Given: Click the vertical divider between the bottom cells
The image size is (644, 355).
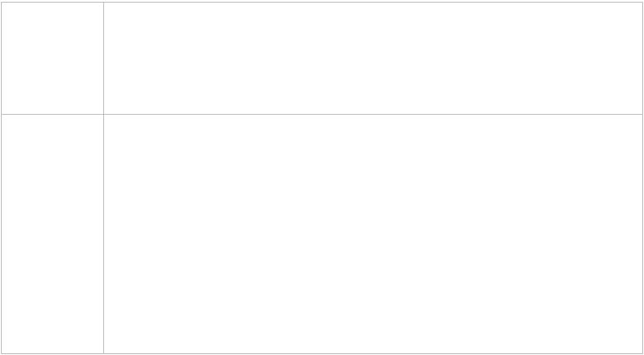Looking at the screenshot, I should pos(103,234).
